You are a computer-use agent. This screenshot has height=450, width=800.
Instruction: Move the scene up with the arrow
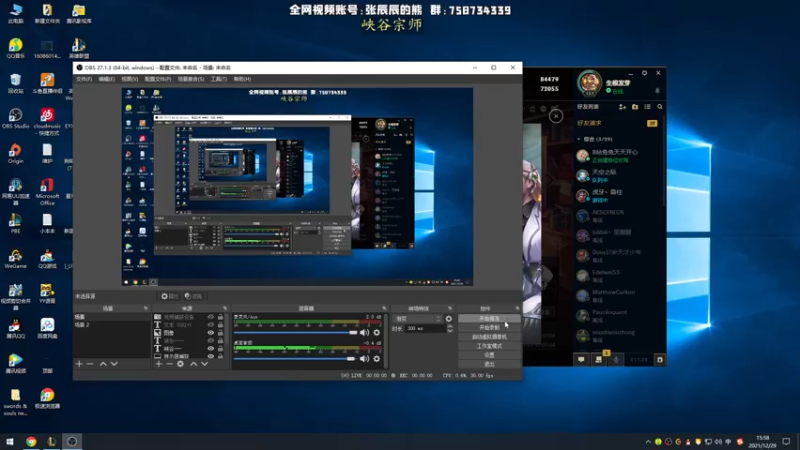pos(103,364)
